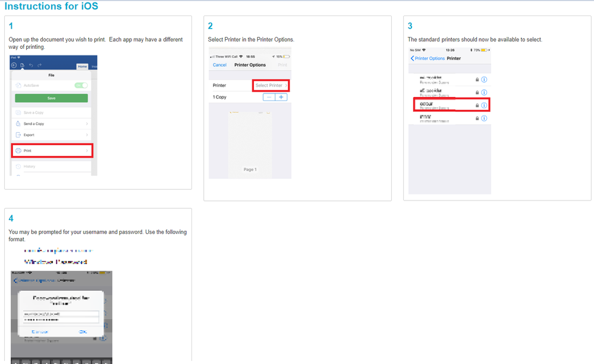Viewport: 594px width, 364px height.
Task: Tap the greyed Print button in Printer Options
Action: [282, 65]
